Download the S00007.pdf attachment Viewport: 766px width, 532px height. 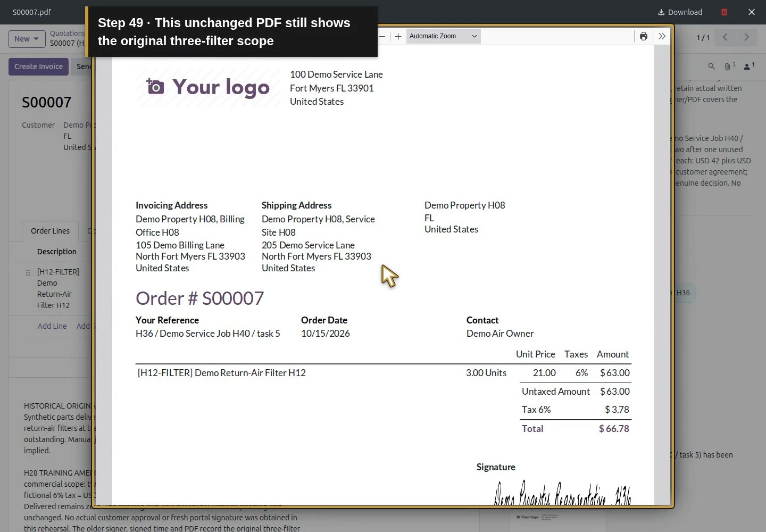pos(680,12)
